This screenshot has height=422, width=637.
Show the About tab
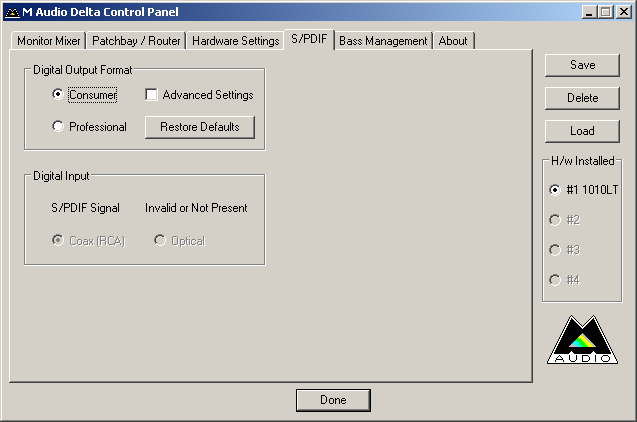(453, 41)
